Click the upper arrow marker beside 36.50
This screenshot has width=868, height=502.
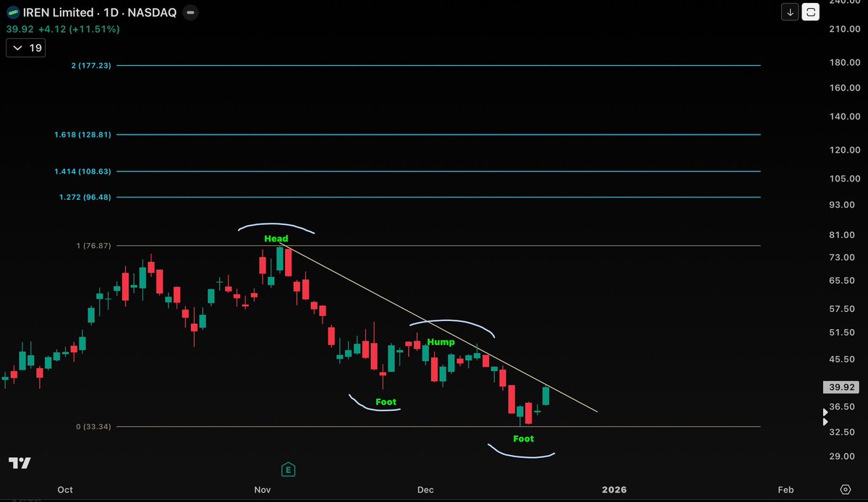[x=825, y=412]
